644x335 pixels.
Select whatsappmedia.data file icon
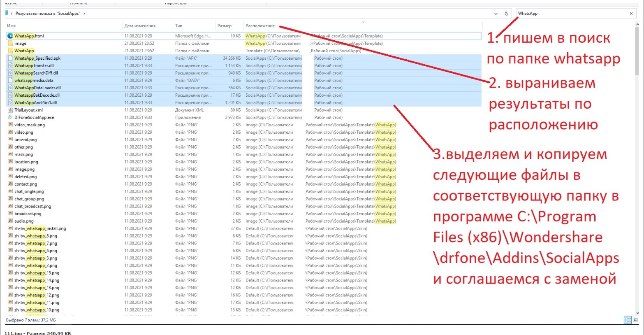(x=10, y=80)
